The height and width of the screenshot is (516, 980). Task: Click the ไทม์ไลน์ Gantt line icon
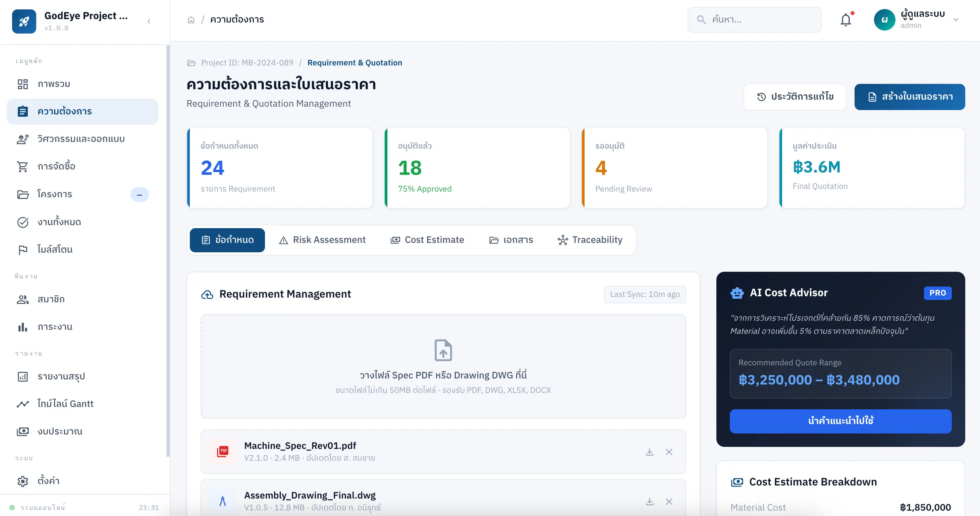[x=23, y=404]
